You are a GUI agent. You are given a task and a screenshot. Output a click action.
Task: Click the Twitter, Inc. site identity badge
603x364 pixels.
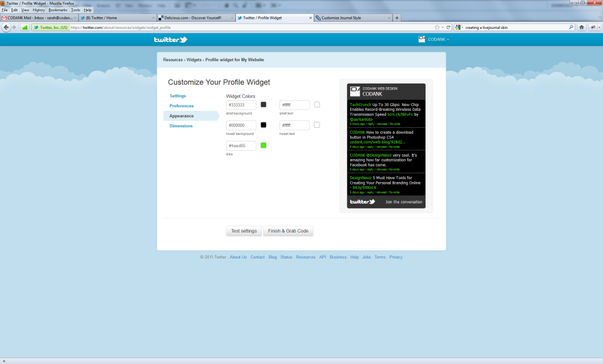click(50, 27)
